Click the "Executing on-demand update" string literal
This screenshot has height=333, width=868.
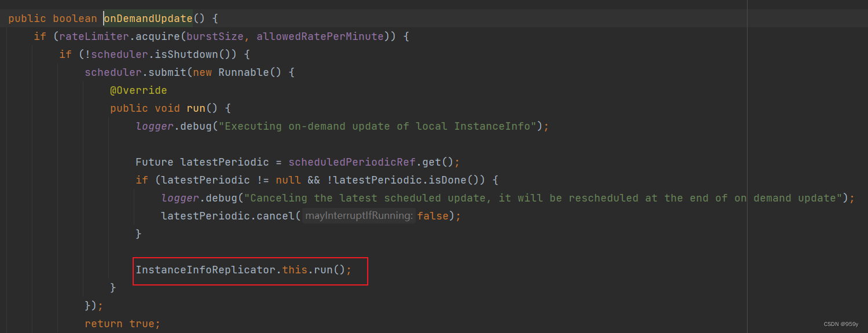378,126
